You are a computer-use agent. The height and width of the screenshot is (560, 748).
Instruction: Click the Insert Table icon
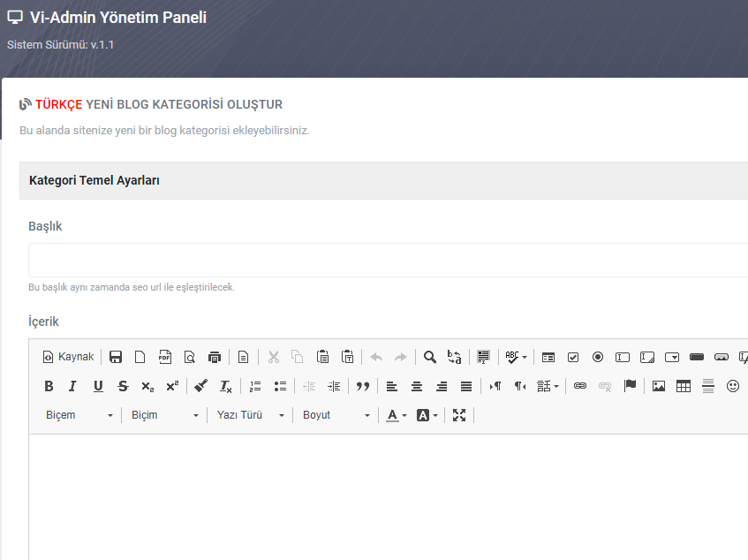pos(684,386)
